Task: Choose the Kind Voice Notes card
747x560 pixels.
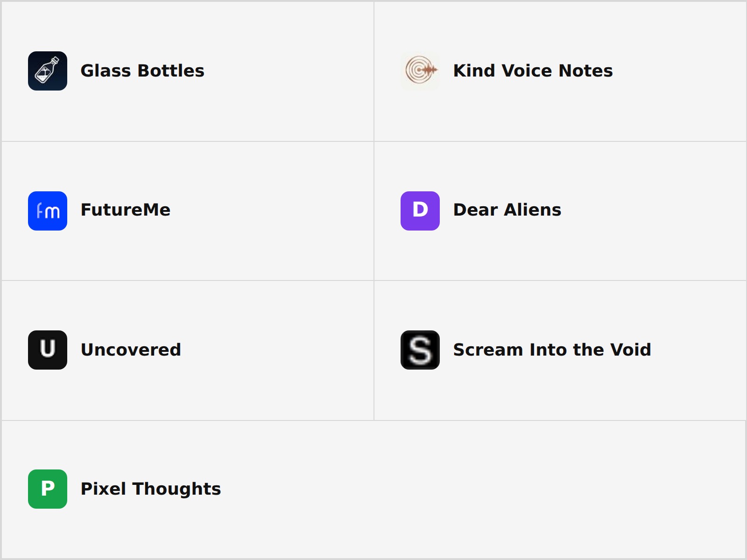Action: point(560,71)
